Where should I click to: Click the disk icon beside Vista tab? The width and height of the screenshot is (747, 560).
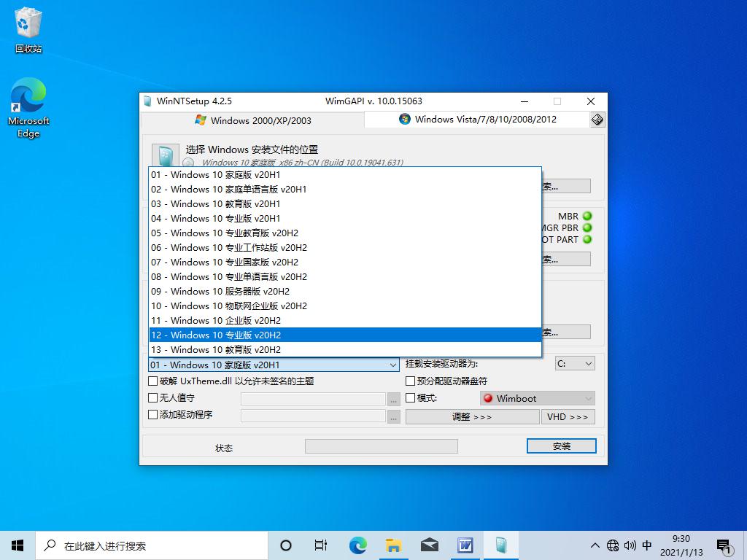597,120
